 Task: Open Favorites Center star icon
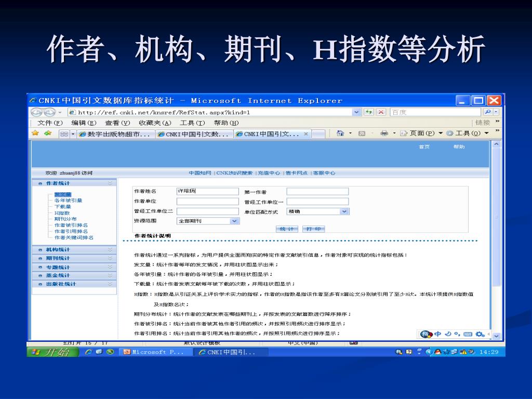point(35,133)
